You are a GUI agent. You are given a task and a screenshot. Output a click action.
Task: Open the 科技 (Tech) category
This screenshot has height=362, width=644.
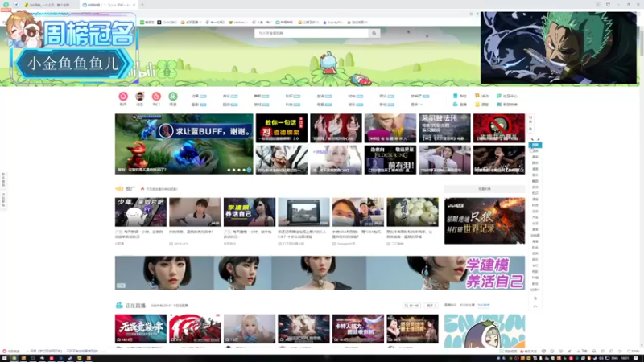click(293, 105)
